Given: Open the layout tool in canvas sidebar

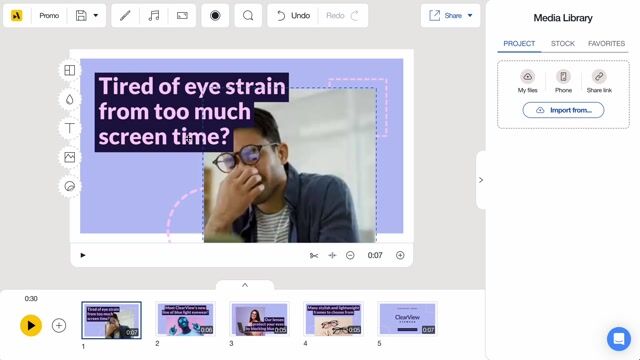Looking at the screenshot, I should pyautogui.click(x=69, y=70).
